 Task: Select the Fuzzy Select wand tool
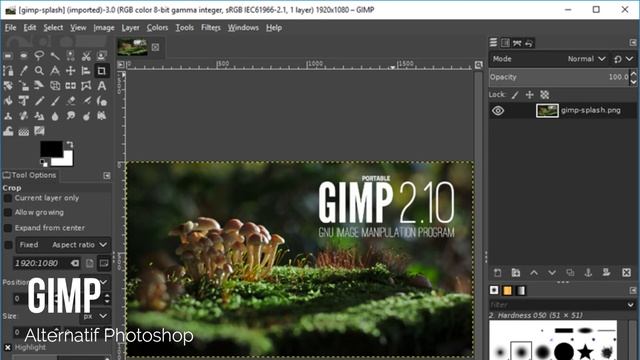[x=55, y=56]
